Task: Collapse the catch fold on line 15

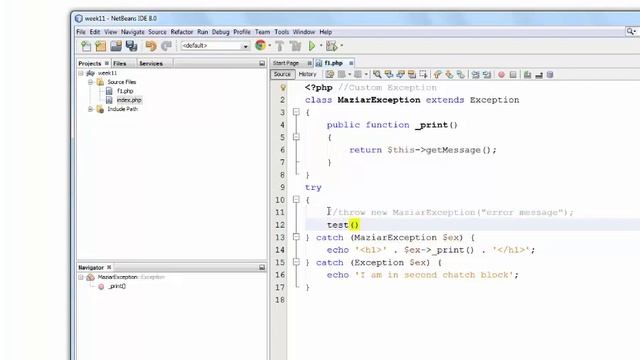Action: click(x=296, y=262)
